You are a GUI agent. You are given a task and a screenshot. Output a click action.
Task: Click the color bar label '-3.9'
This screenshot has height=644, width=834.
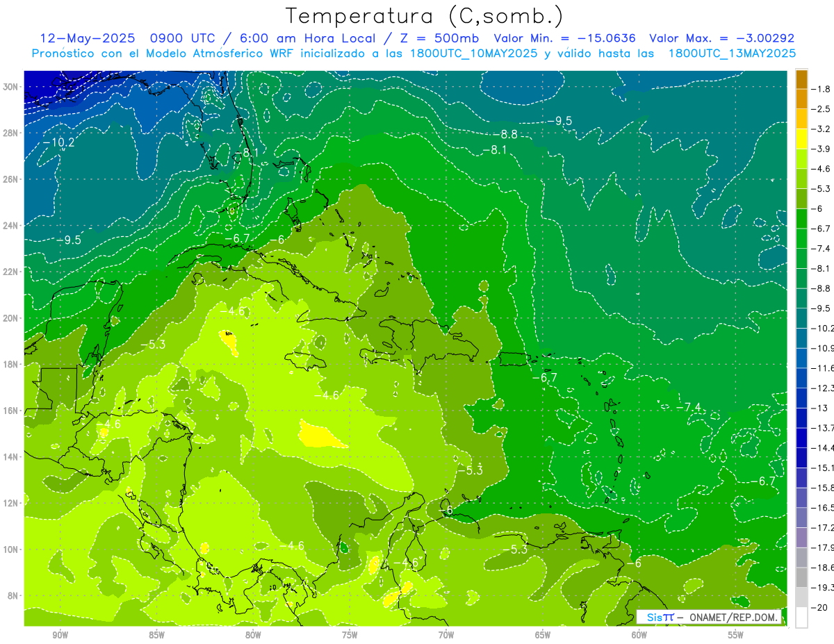(x=821, y=149)
